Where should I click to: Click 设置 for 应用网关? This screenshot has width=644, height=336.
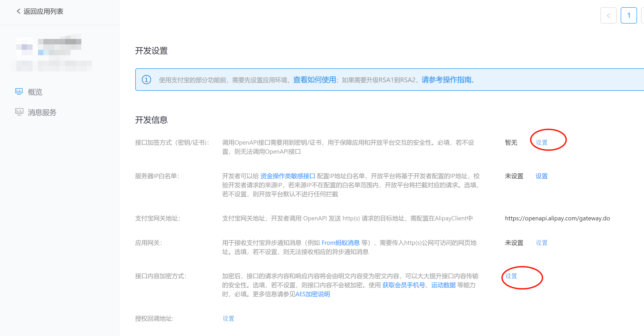(x=541, y=242)
